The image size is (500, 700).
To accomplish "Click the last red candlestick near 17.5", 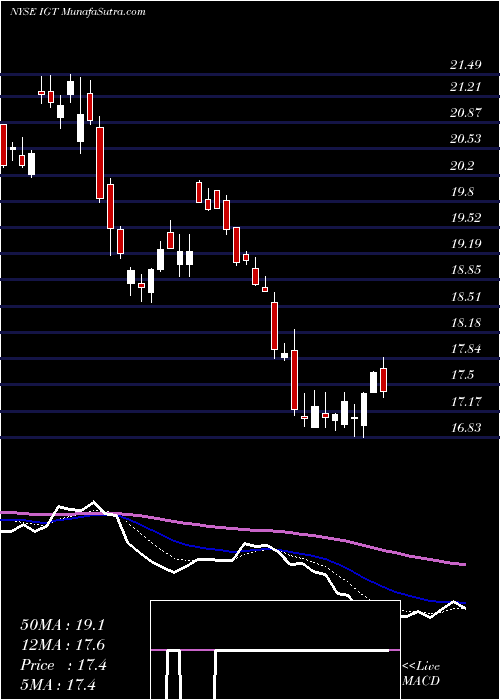I will (x=383, y=380).
